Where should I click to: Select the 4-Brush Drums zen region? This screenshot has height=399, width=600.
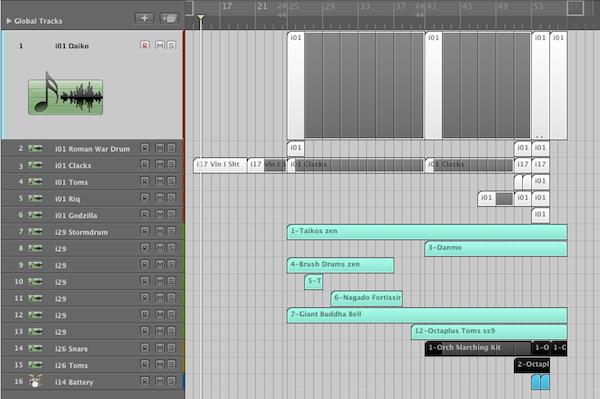click(x=340, y=265)
